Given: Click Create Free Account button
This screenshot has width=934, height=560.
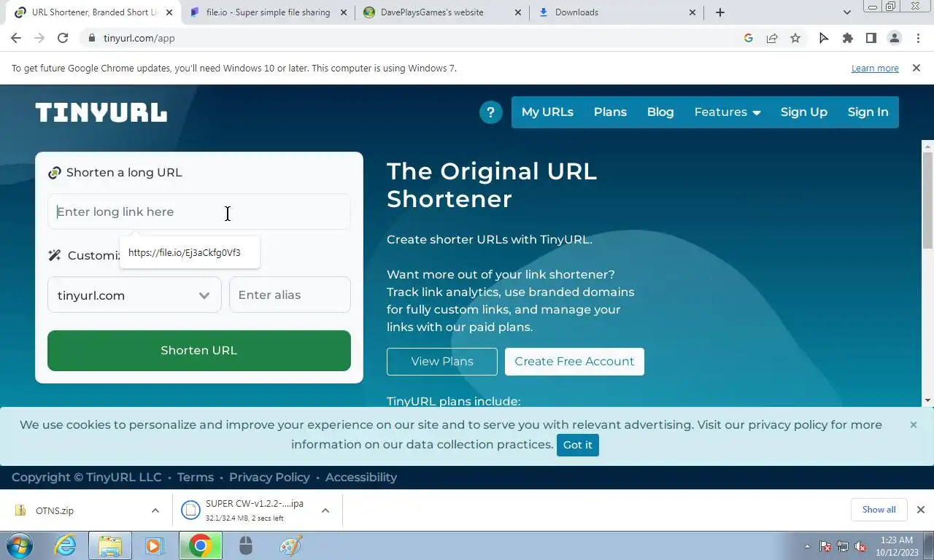Looking at the screenshot, I should pos(574,362).
